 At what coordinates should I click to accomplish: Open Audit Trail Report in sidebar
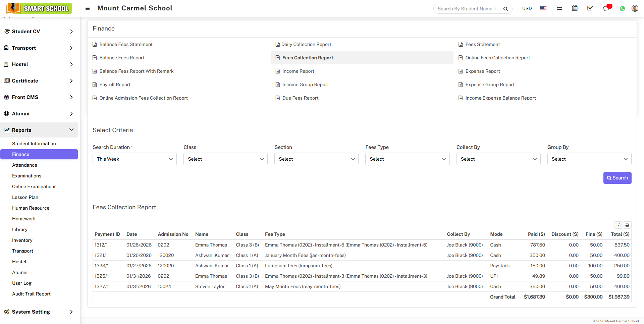(x=31, y=294)
